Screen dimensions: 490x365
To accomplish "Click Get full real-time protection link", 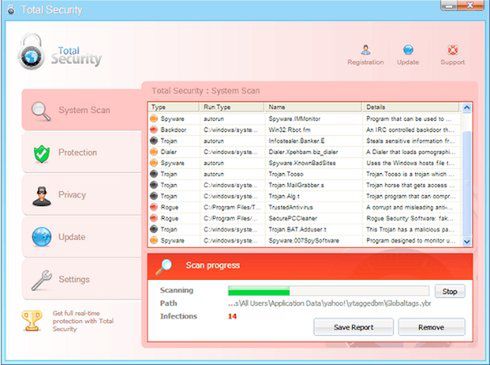I will (x=83, y=321).
